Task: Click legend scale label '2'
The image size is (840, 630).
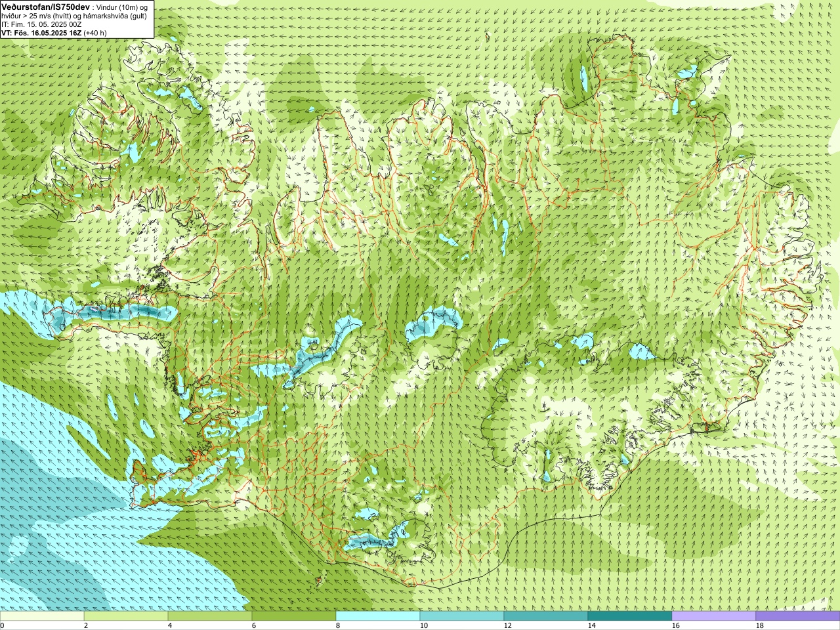Action: [86, 625]
